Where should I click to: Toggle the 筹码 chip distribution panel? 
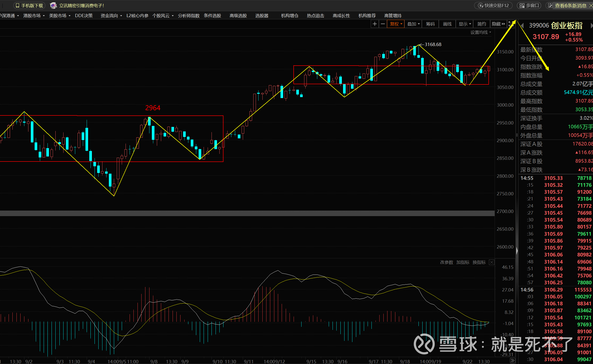(x=430, y=24)
